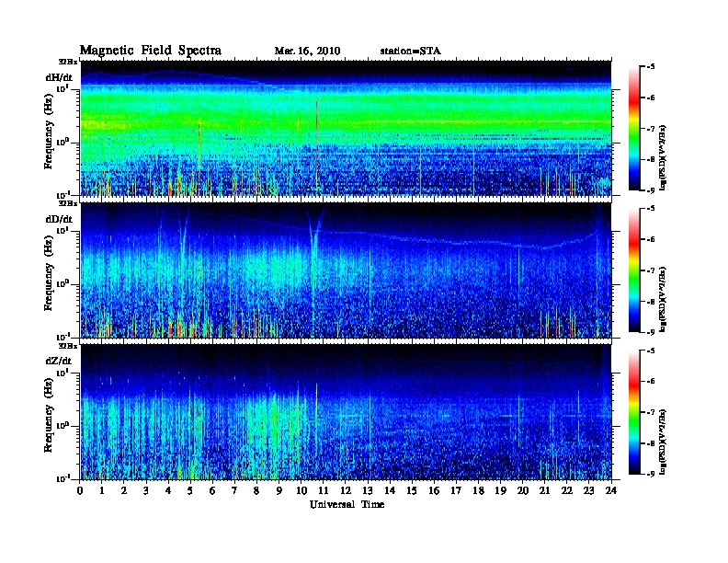Click the dH/dt spectrogram plot area
728x563 pixels.
(346, 128)
